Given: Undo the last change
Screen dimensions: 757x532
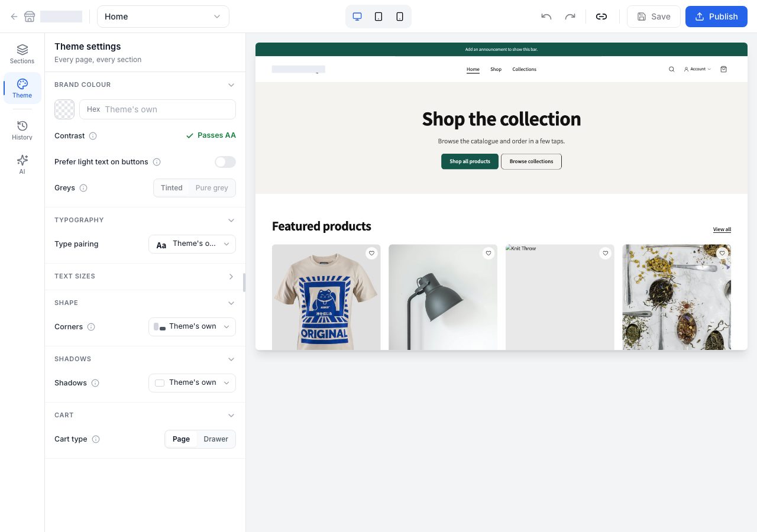Looking at the screenshot, I should click(x=546, y=17).
